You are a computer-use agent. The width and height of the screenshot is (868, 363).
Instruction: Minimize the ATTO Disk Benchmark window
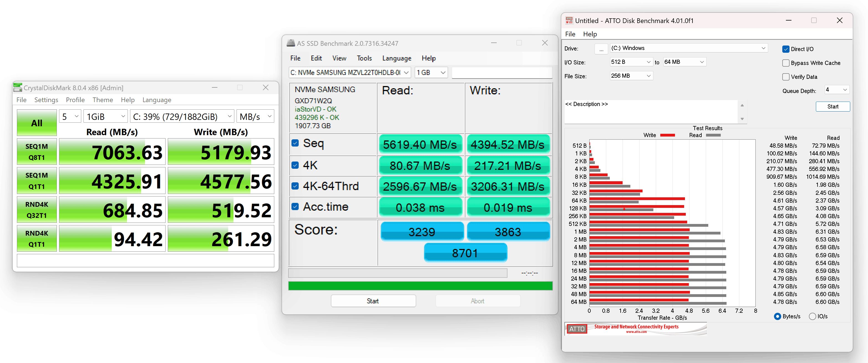coord(788,21)
